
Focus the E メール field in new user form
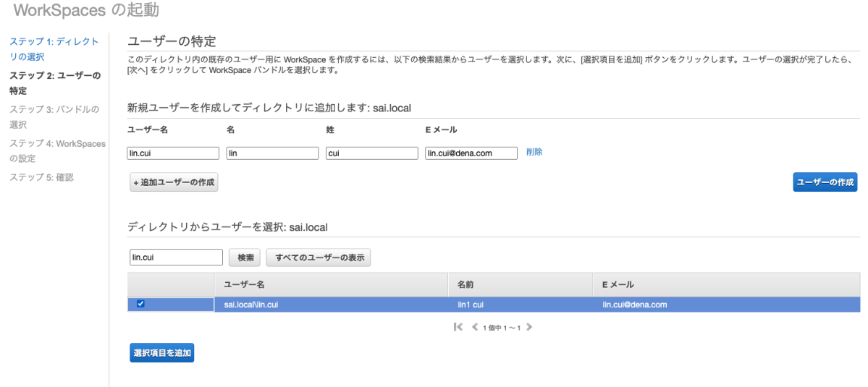[x=471, y=153]
